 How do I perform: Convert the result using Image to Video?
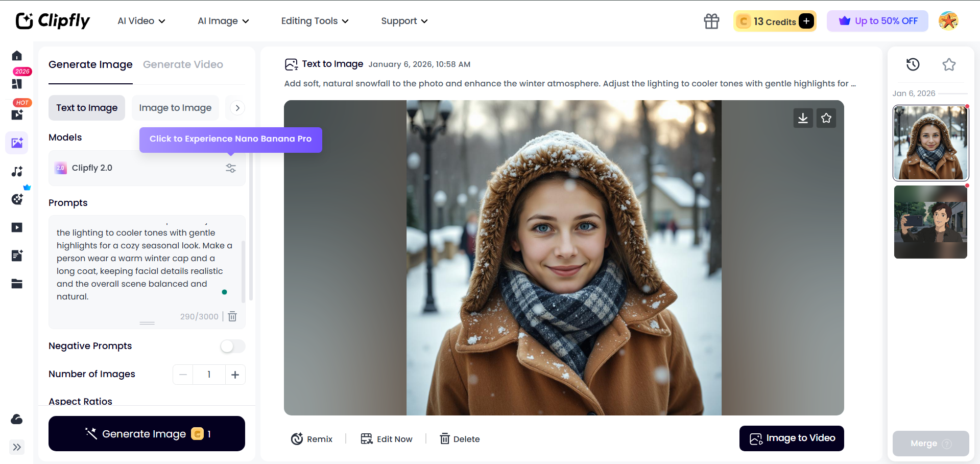point(791,438)
